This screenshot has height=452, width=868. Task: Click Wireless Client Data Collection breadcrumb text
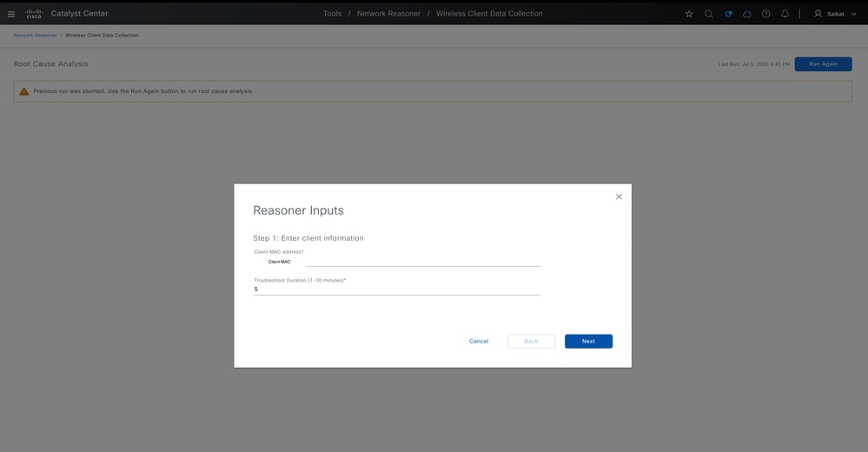102,35
